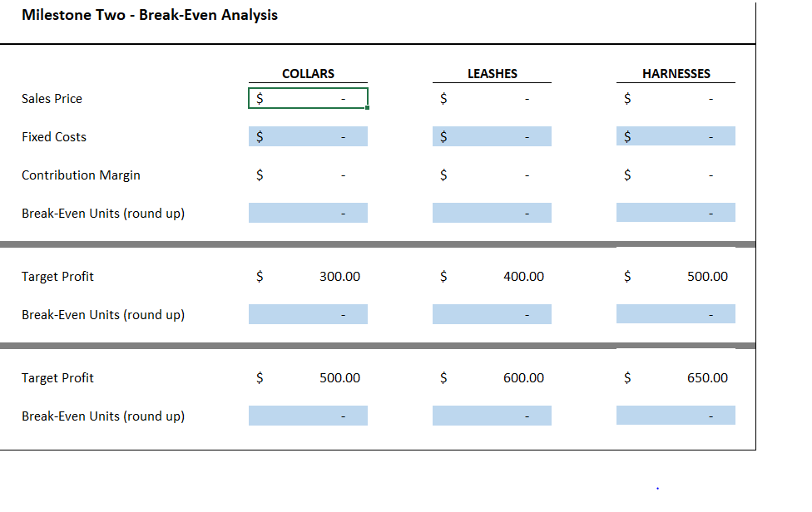This screenshot has height=512, width=812.
Task: Click the first Break-Even Units cell for HARNESSES
Action: [676, 213]
